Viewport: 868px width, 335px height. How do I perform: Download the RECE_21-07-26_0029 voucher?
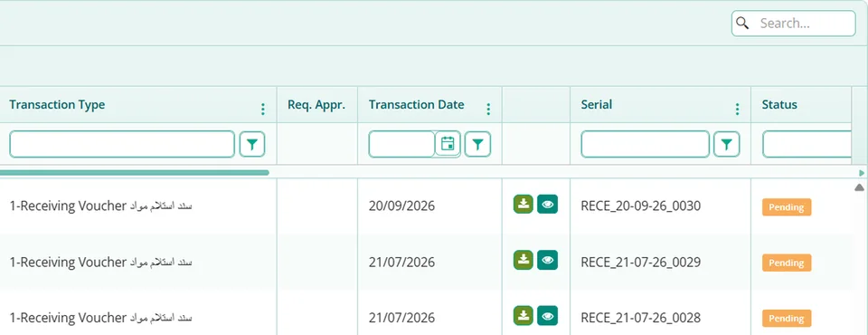coord(524,260)
